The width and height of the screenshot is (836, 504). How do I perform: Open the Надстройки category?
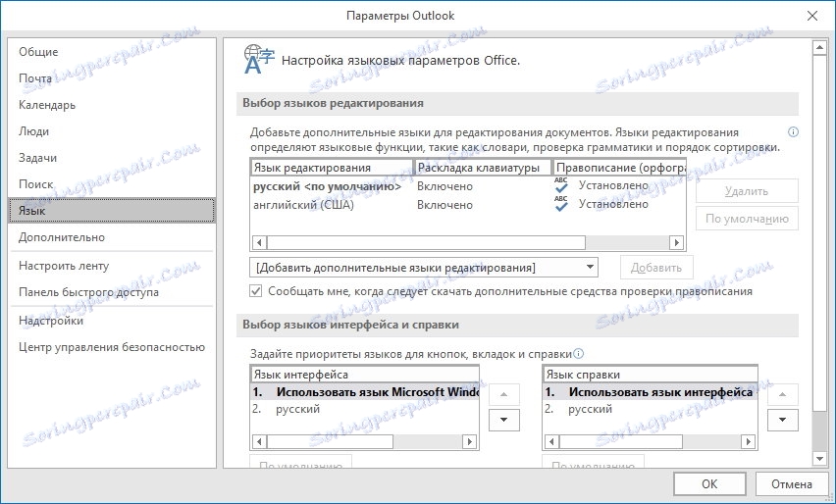(x=112, y=321)
